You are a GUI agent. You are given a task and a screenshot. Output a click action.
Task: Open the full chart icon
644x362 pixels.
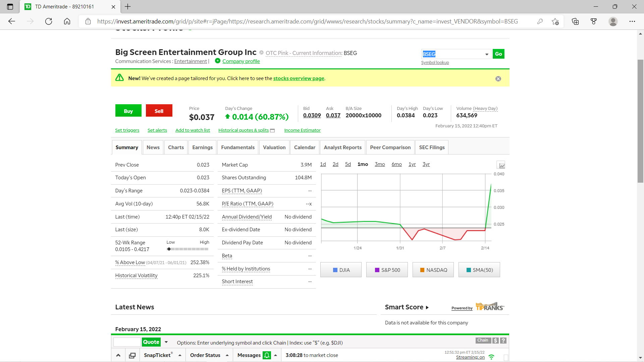tap(501, 165)
